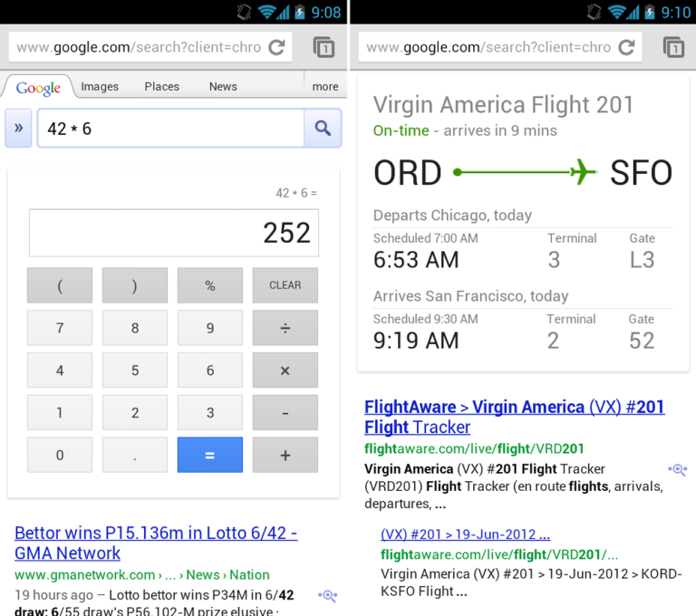Image resolution: width=696 pixels, height=616 pixels.
Task: Expand search options with double-arrow button
Action: 19,129
